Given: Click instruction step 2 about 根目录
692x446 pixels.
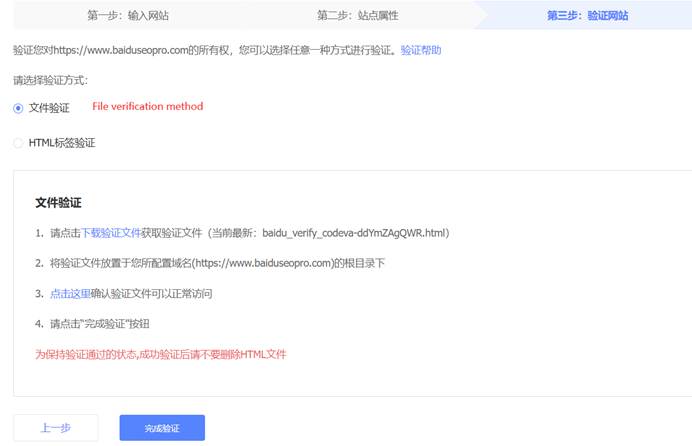Looking at the screenshot, I should [217, 264].
